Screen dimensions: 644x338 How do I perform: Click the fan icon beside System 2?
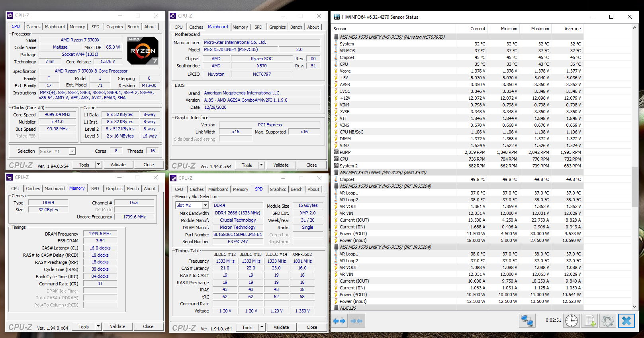click(336, 166)
